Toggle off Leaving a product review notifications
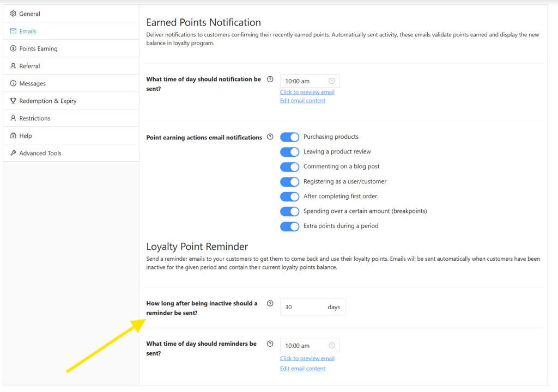This screenshot has height=392, width=558. 289,152
